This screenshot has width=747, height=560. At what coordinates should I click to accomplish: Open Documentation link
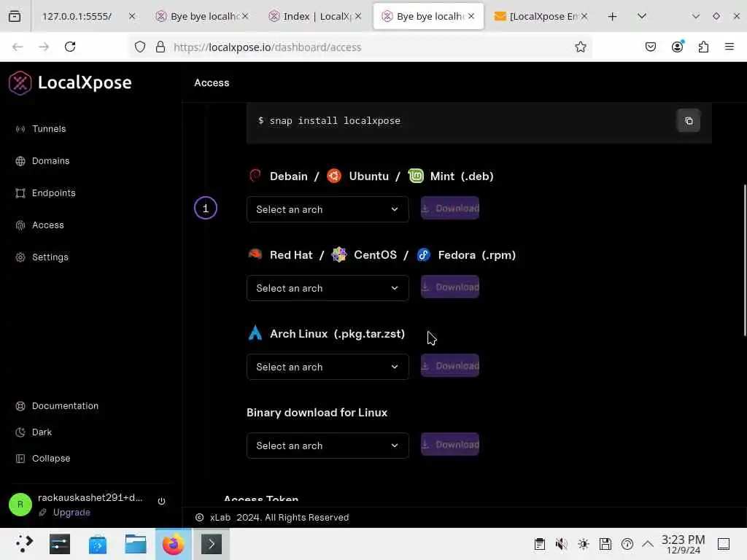click(65, 406)
